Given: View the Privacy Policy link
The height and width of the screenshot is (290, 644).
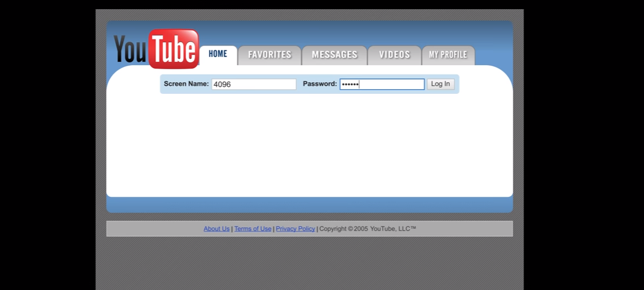Looking at the screenshot, I should point(295,229).
